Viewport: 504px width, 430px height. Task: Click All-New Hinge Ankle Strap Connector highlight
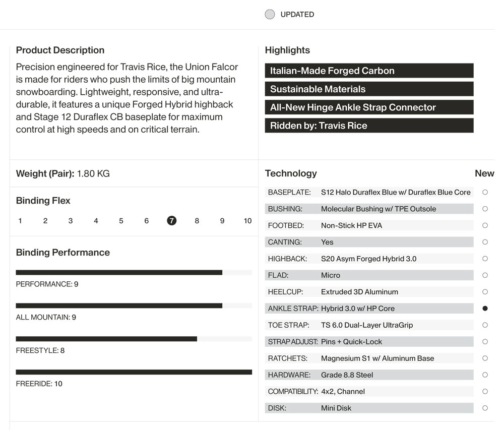[369, 107]
